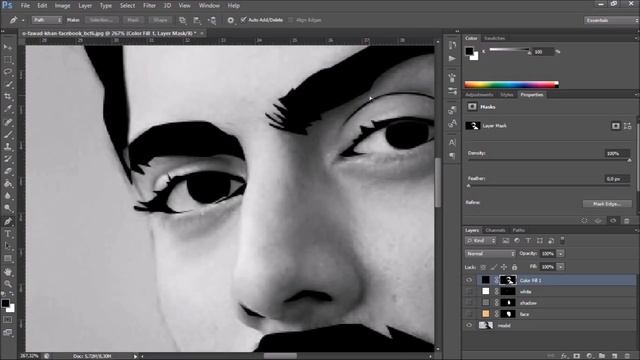
Task: Open pen options gear icon
Action: (x=231, y=20)
